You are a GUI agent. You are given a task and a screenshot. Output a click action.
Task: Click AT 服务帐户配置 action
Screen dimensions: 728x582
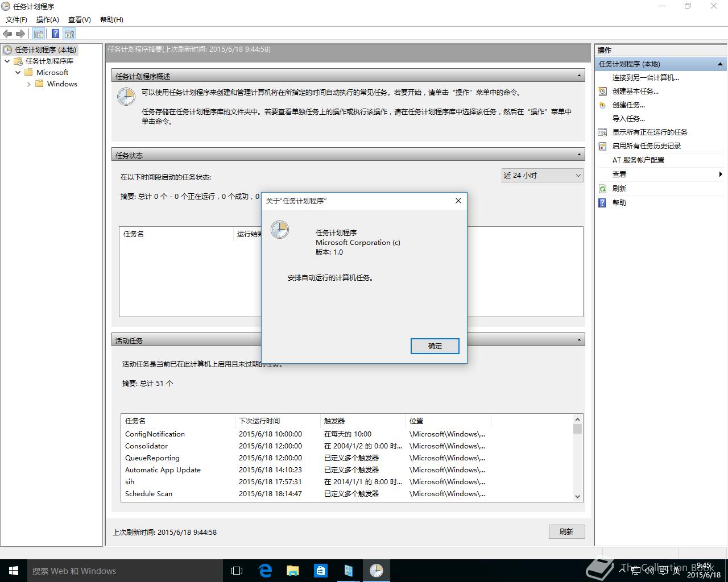[x=638, y=160]
